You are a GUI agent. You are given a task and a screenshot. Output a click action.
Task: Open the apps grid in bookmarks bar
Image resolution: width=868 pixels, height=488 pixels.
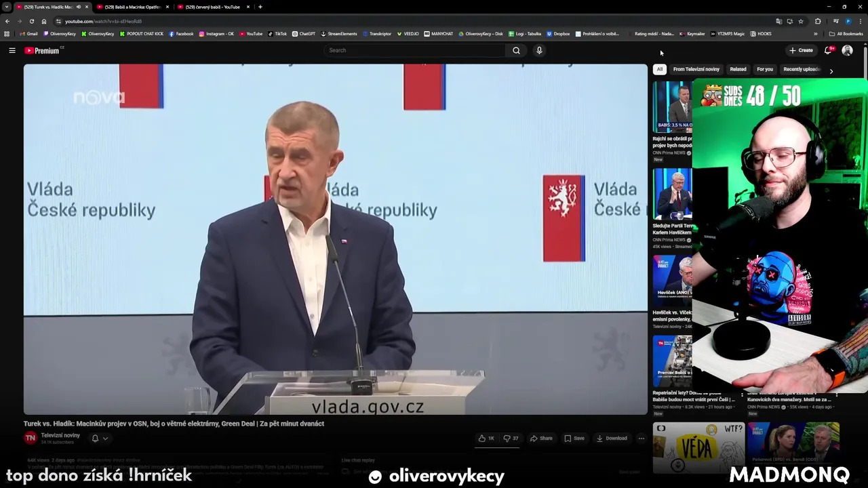coord(7,33)
